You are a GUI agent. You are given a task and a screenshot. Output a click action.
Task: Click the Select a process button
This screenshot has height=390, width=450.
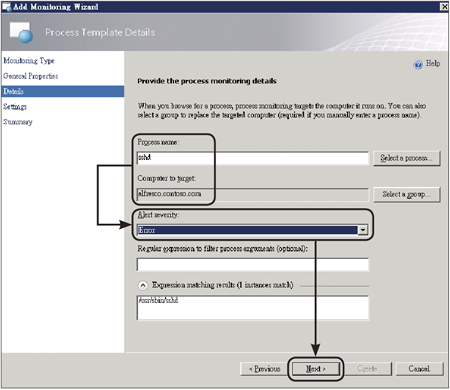[407, 158]
